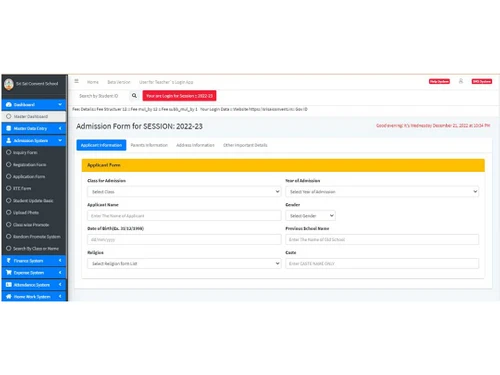This screenshot has height=375, width=500.
Task: Click Home link in top navigation
Action: coord(93,82)
